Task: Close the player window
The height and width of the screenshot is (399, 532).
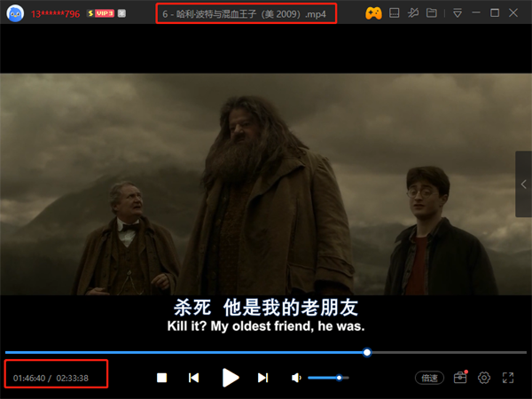Action: coord(513,13)
